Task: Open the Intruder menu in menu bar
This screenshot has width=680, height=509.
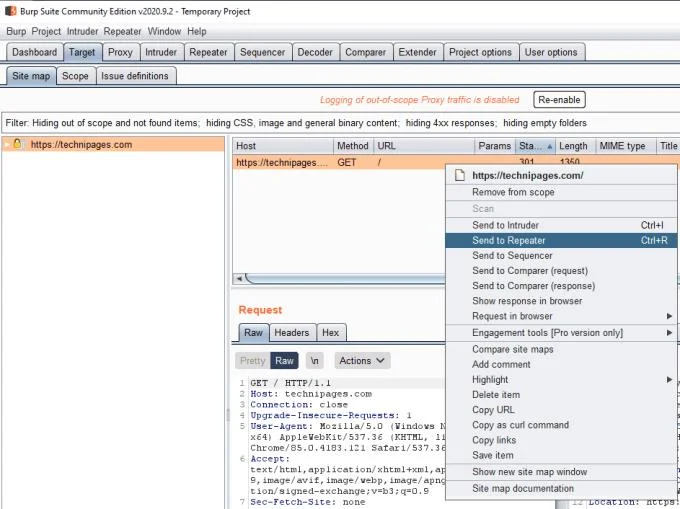Action: pos(82,31)
